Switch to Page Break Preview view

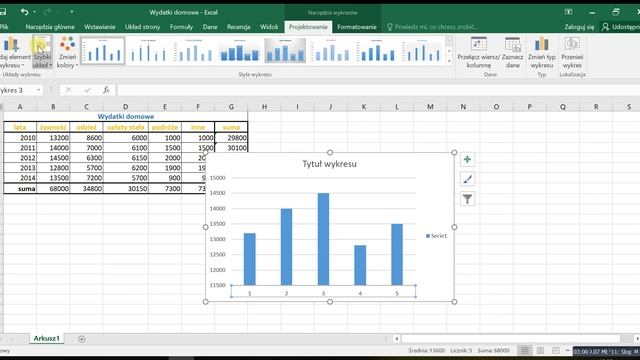pyautogui.click(x=556, y=351)
